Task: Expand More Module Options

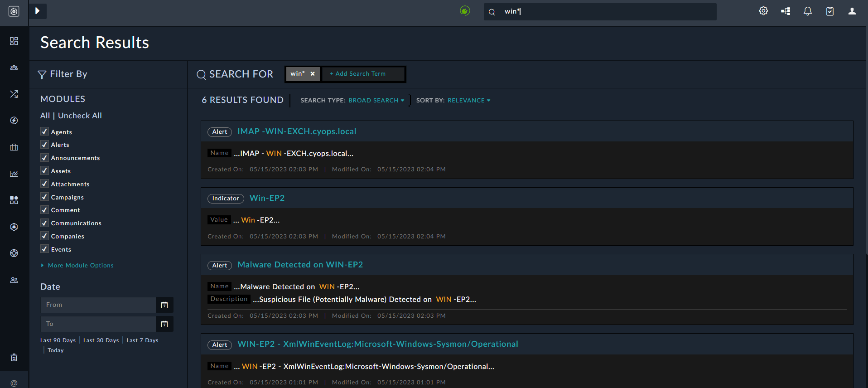Action: click(77, 265)
